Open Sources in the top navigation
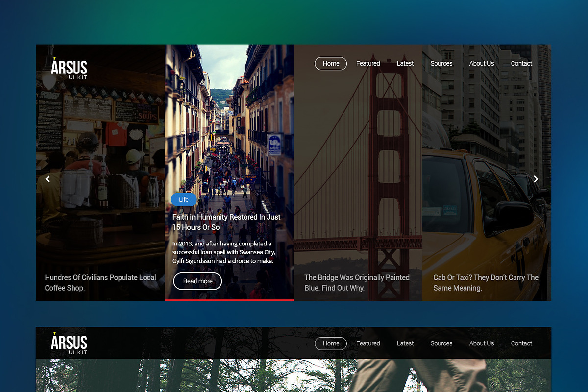588x392 pixels. 441,64
